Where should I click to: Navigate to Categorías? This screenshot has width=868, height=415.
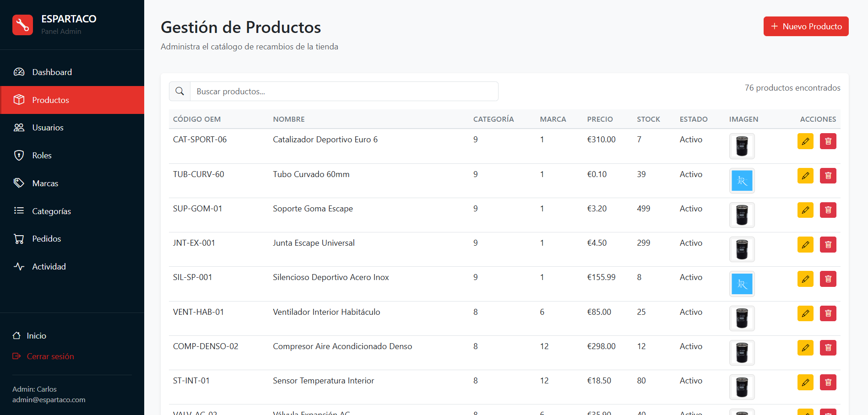72,211
